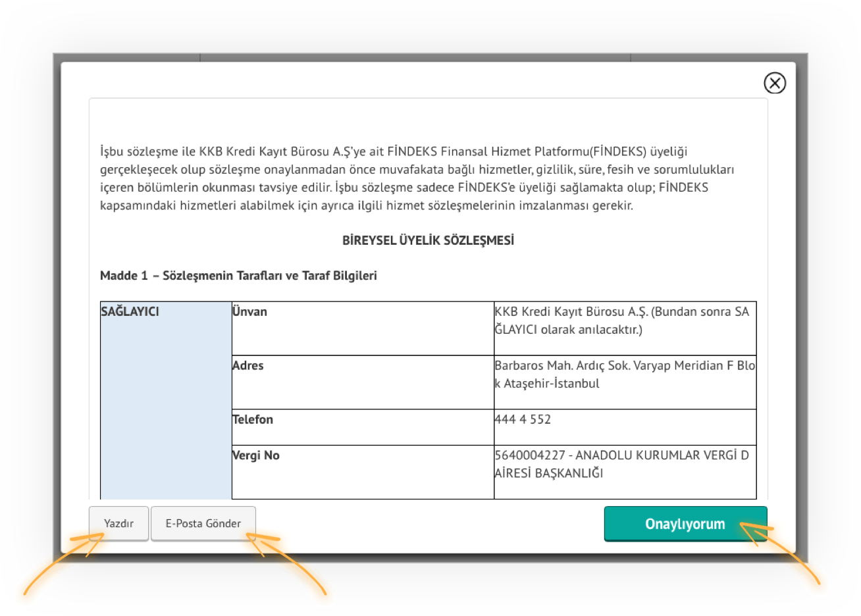The height and width of the screenshot is (616, 861).
Task: Click the E-Posta Gönder button
Action: 203,523
